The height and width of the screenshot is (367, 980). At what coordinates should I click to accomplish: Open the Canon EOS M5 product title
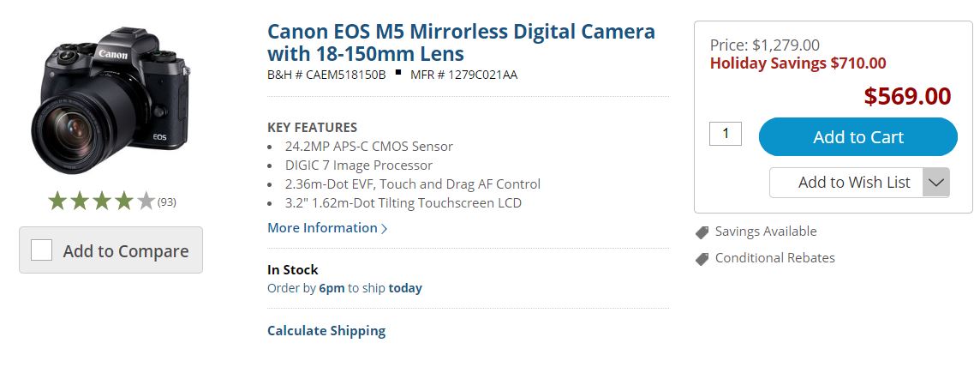tap(461, 43)
